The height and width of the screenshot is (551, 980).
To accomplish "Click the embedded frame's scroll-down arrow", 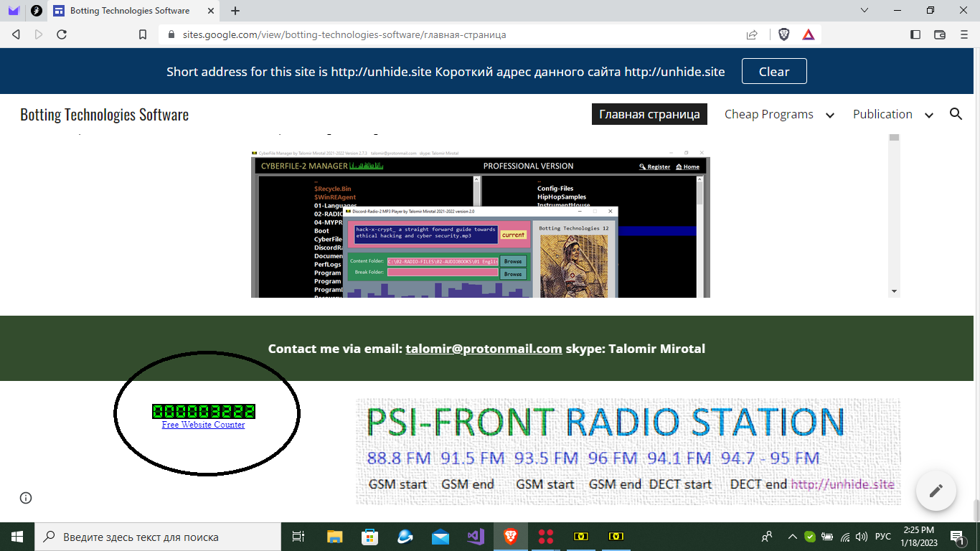I will point(894,291).
